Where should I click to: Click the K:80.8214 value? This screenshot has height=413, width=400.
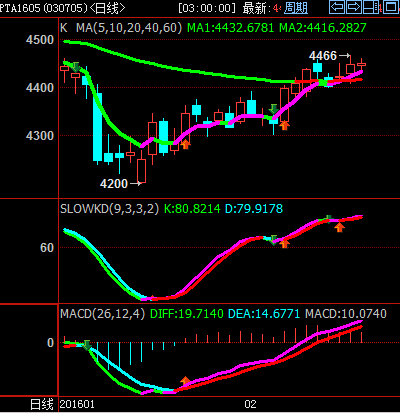[x=192, y=209]
